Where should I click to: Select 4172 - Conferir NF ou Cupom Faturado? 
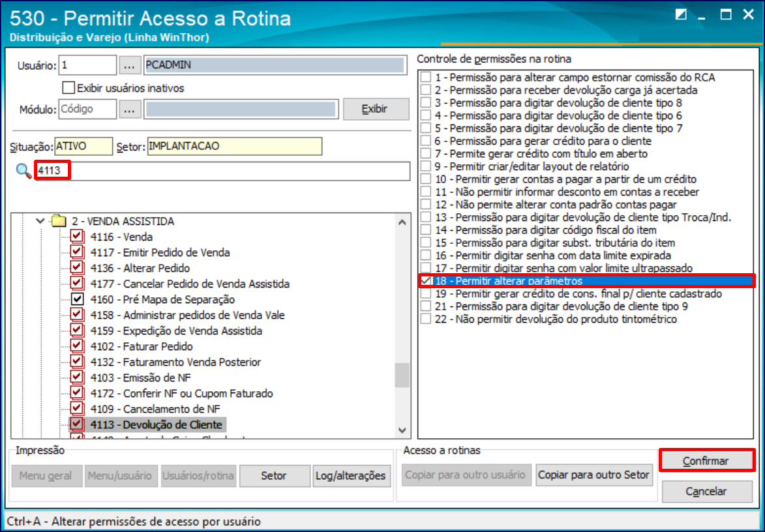(181, 392)
